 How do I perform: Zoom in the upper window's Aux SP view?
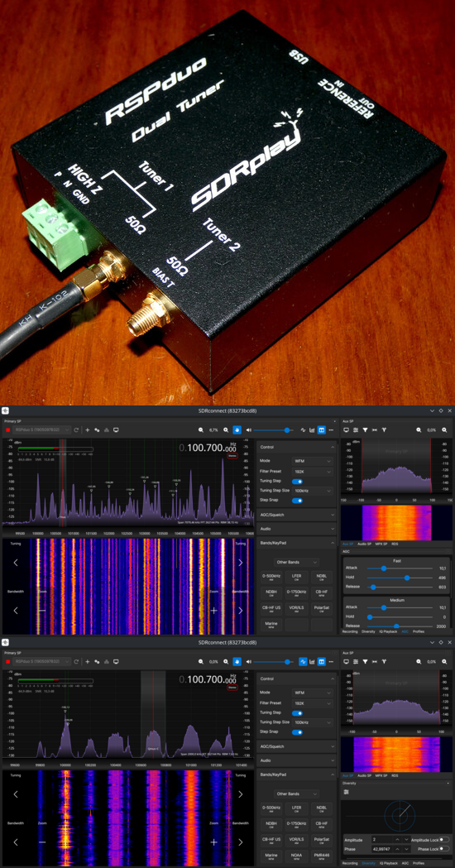tap(445, 429)
